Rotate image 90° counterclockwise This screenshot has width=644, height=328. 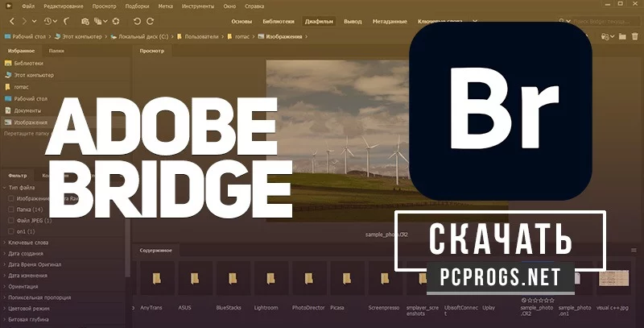click(x=137, y=22)
